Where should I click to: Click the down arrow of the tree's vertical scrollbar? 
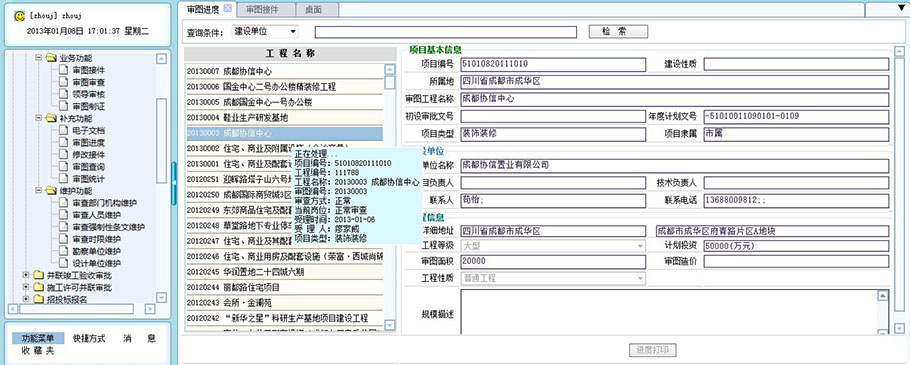(x=161, y=297)
